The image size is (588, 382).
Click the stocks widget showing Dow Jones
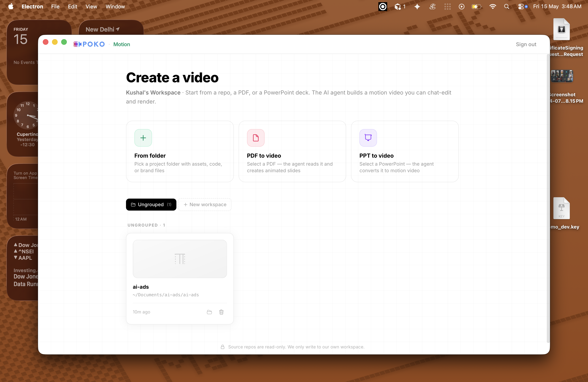22,268
